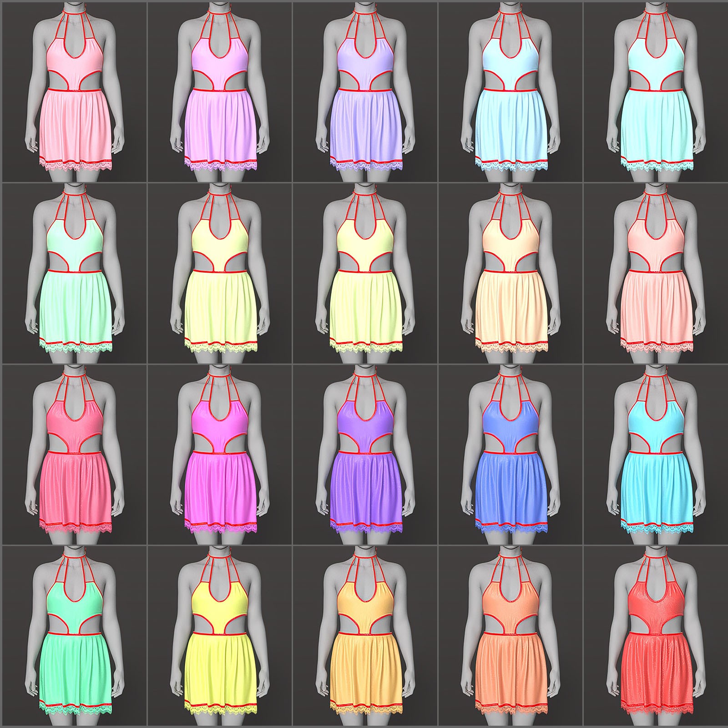Select the pale lemon dress in third column
The width and height of the screenshot is (728, 728).
tap(365, 274)
